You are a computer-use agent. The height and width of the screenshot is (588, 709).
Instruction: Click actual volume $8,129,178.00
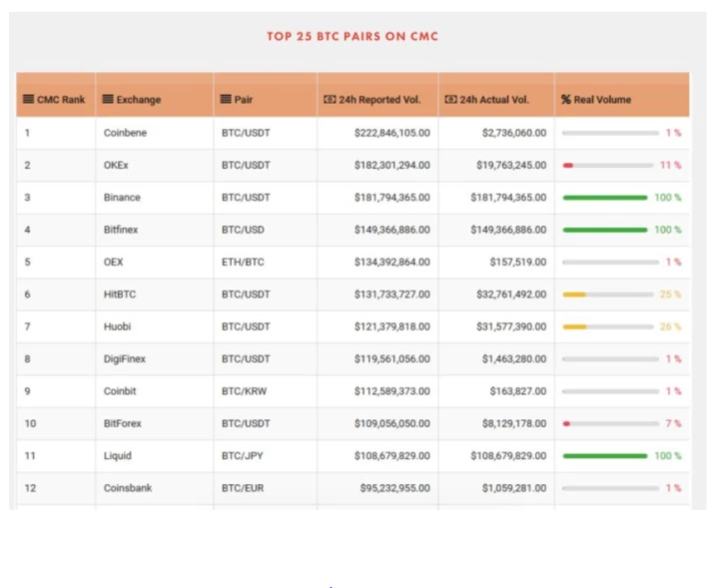(x=514, y=424)
